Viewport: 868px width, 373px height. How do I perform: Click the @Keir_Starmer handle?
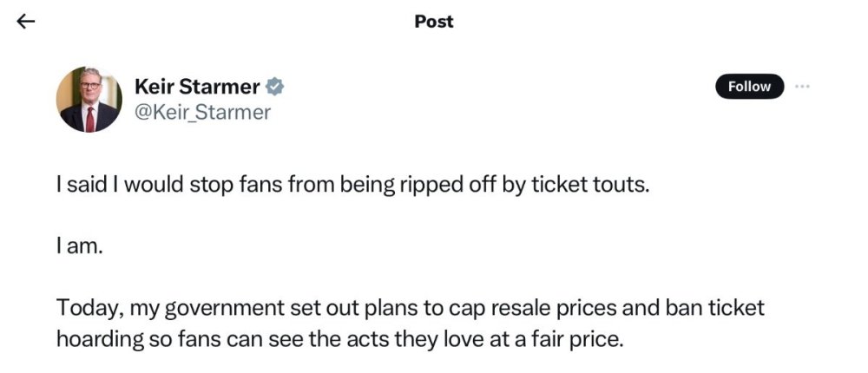coord(202,112)
